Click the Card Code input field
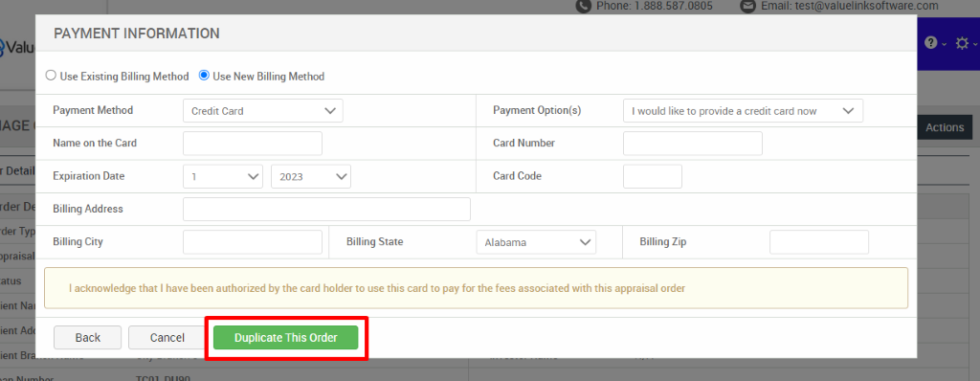 [x=653, y=176]
